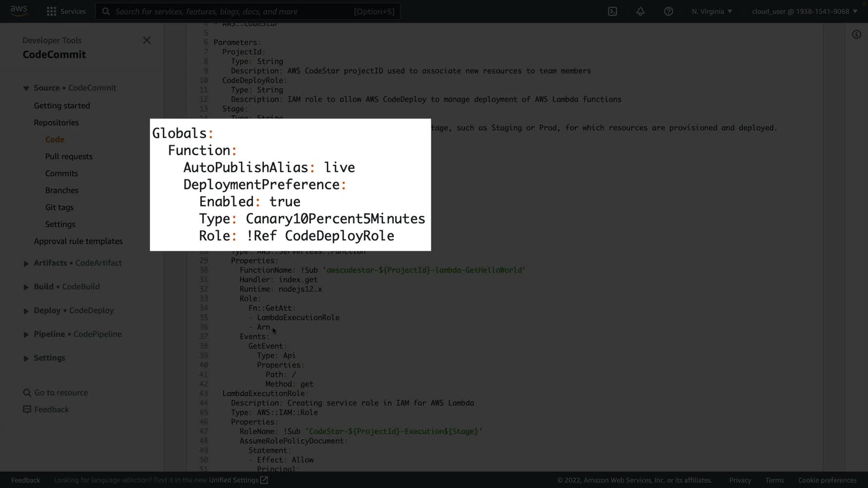Click the Go to resource search icon
The width and height of the screenshot is (868, 488).
tap(27, 393)
